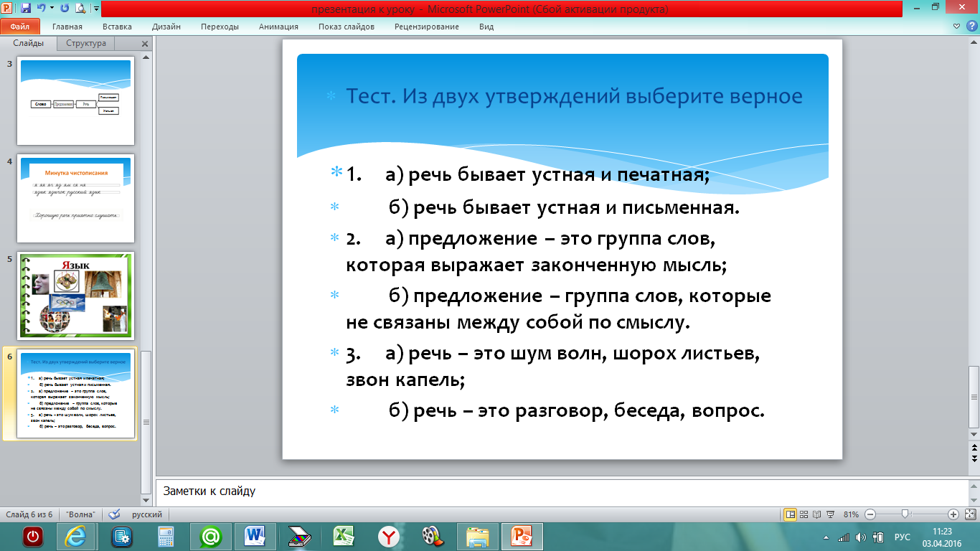This screenshot has width=980, height=551.
Task: Open Print Preview from quick access toolbar
Action: (x=80, y=9)
